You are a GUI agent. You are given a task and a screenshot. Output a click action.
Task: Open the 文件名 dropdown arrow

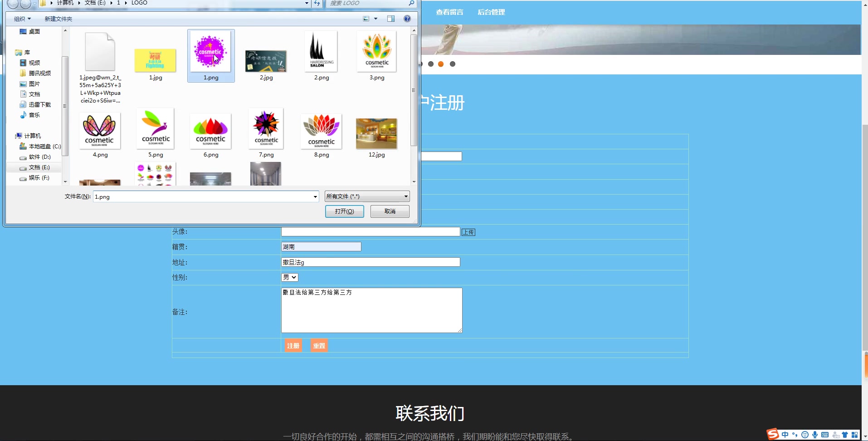pos(315,196)
